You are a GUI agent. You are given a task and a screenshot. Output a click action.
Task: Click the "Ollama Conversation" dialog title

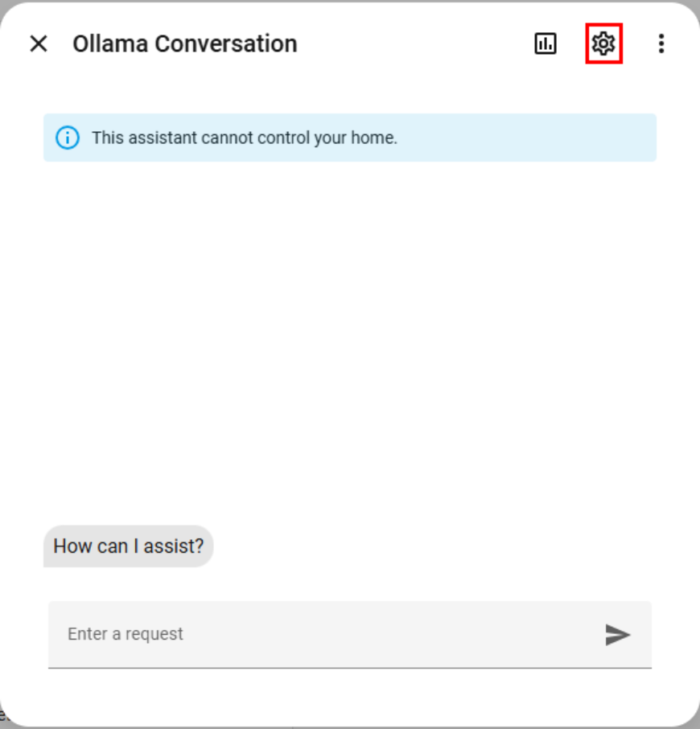pyautogui.click(x=184, y=43)
